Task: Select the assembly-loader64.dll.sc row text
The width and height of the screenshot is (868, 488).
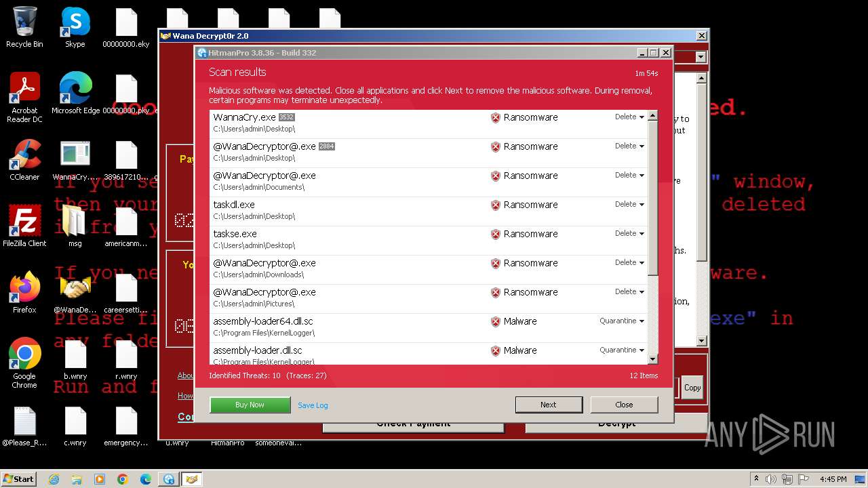Action: pyautogui.click(x=263, y=321)
